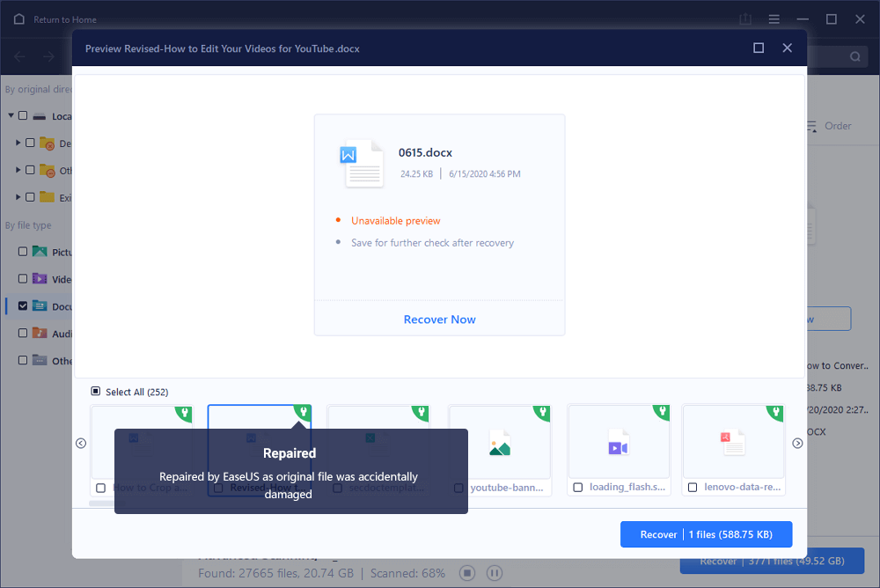The image size is (880, 588).
Task: Click the export/share icon in title bar
Action: [744, 18]
